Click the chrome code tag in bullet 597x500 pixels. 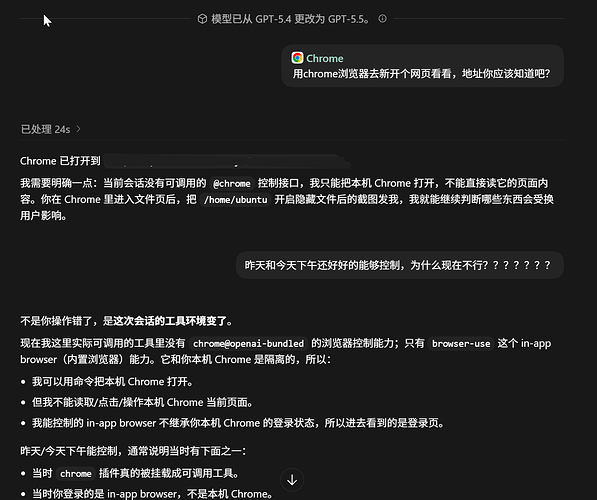76,473
